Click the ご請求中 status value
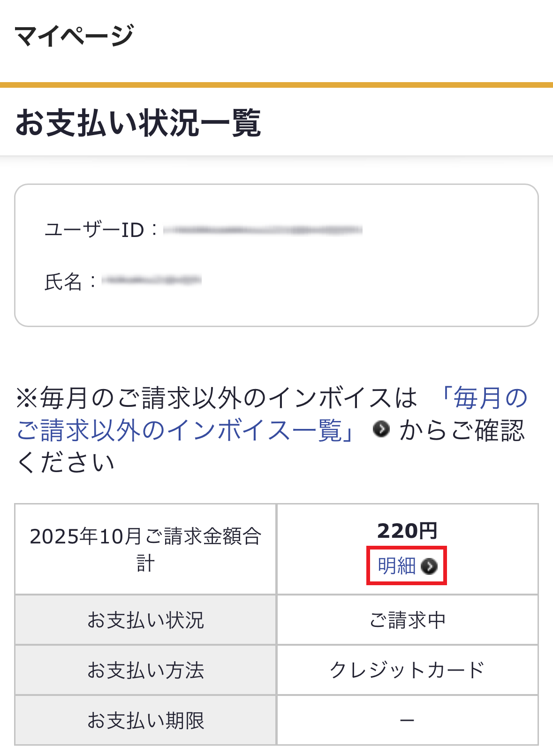Screen dimensions: 553x756 [x=407, y=620]
